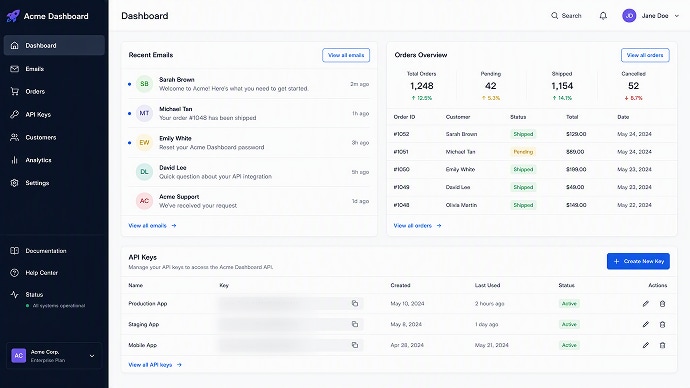Click the home icon beside Dashboard

[15, 45]
